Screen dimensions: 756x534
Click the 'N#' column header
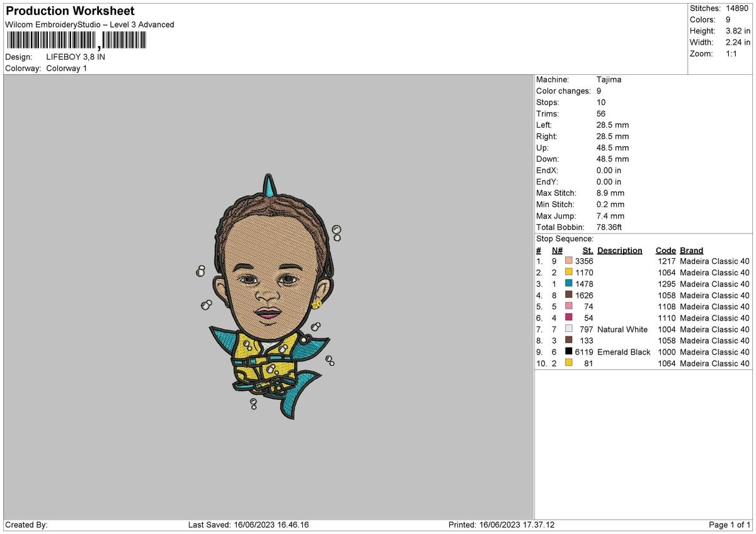(x=557, y=251)
